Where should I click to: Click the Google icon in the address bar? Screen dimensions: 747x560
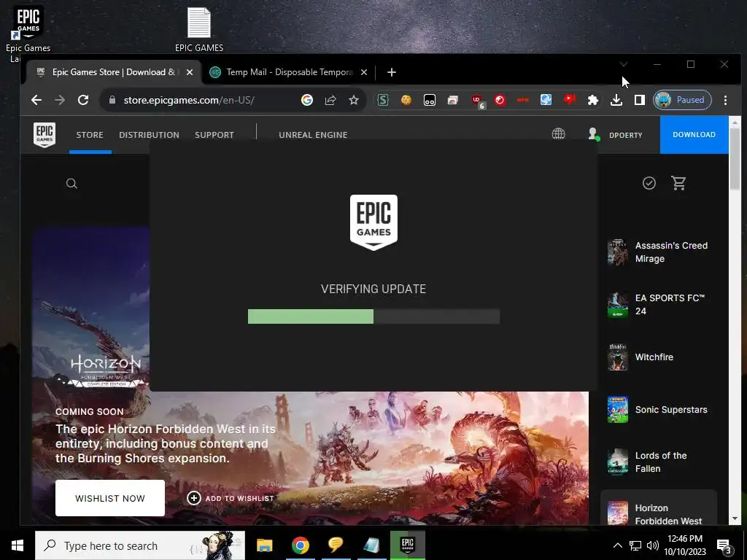[307, 100]
